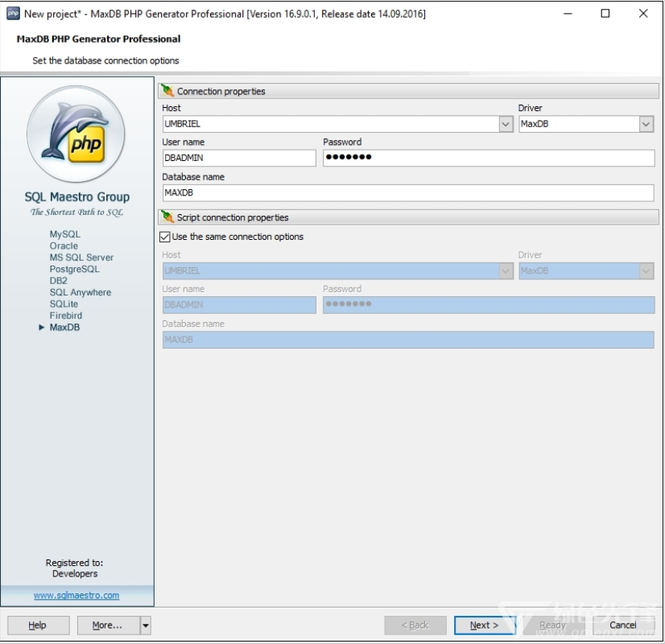
Task: Uncheck Use the same connection options
Action: (165, 237)
